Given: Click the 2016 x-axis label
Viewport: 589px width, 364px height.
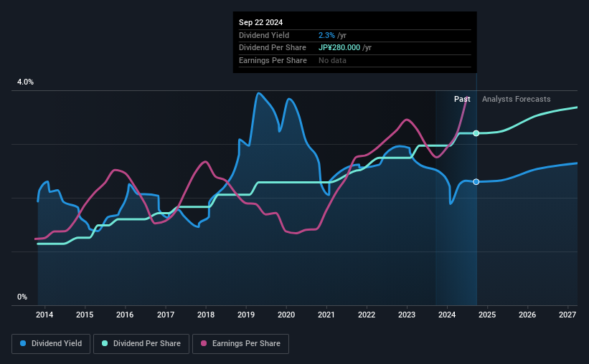Looking at the screenshot, I should (125, 315).
